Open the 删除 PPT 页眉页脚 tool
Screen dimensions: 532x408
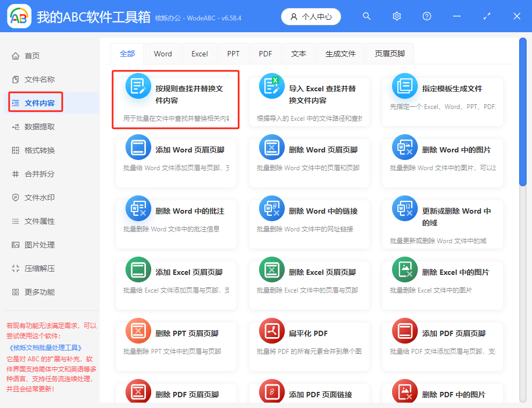coord(176,346)
